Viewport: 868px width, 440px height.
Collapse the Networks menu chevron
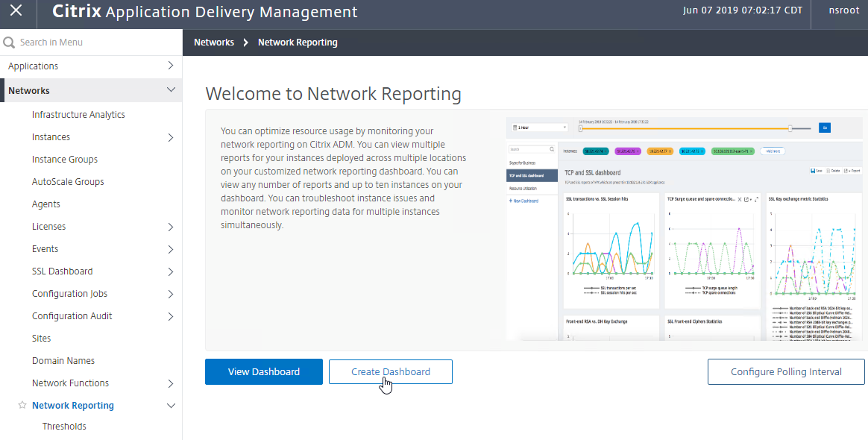tap(171, 90)
